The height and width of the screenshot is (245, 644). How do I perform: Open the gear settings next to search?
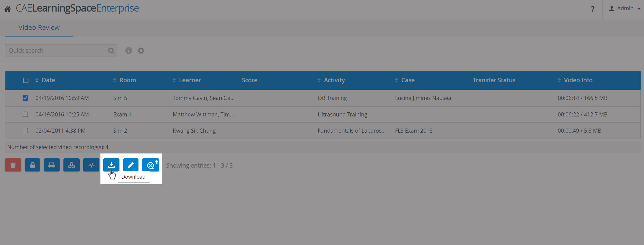pyautogui.click(x=141, y=51)
